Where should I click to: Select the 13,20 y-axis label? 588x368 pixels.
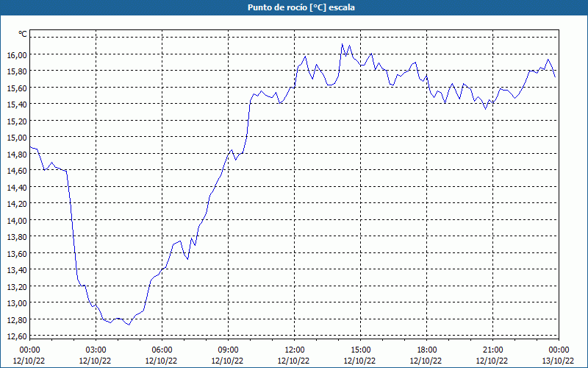point(17,286)
